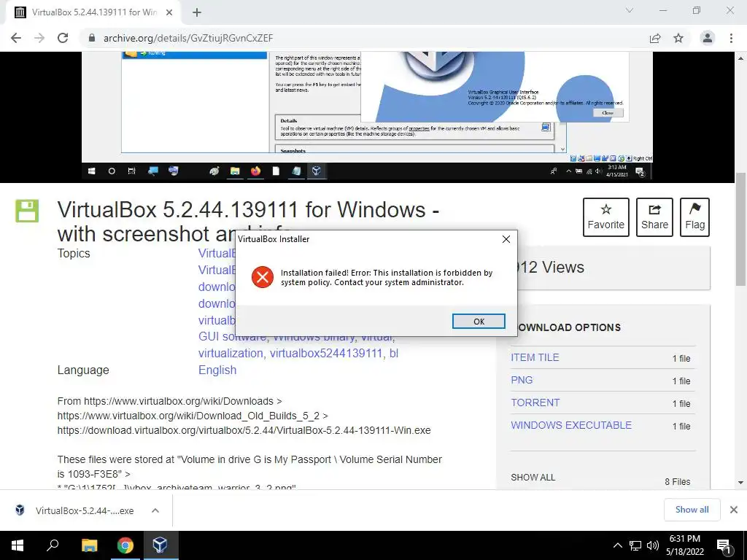The height and width of the screenshot is (560, 747).
Task: Expand the download item options chevron
Action: point(155,510)
